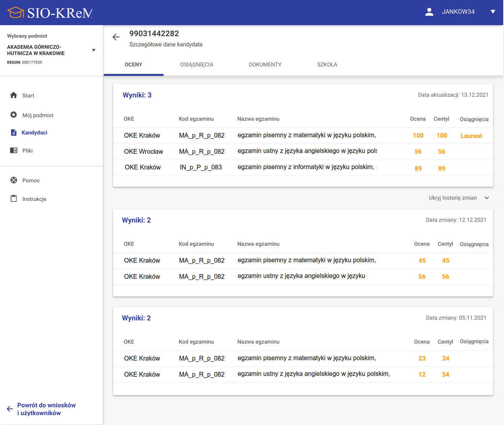Select the SZKOŁA tab

click(x=327, y=64)
